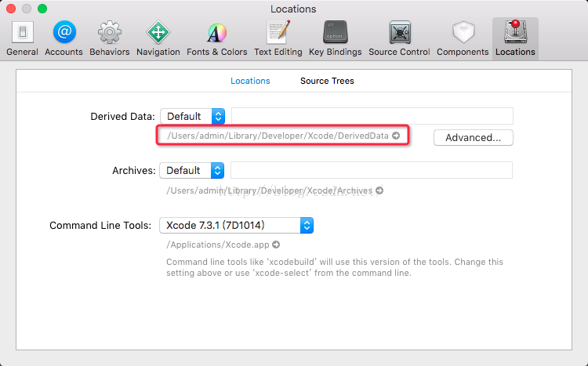Select the Locations preferences pane

click(x=515, y=38)
